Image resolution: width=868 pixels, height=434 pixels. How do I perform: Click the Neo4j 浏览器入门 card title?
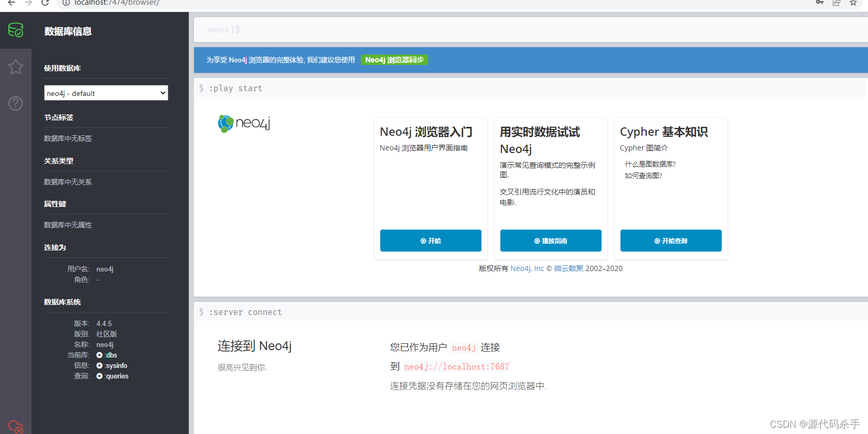(426, 132)
